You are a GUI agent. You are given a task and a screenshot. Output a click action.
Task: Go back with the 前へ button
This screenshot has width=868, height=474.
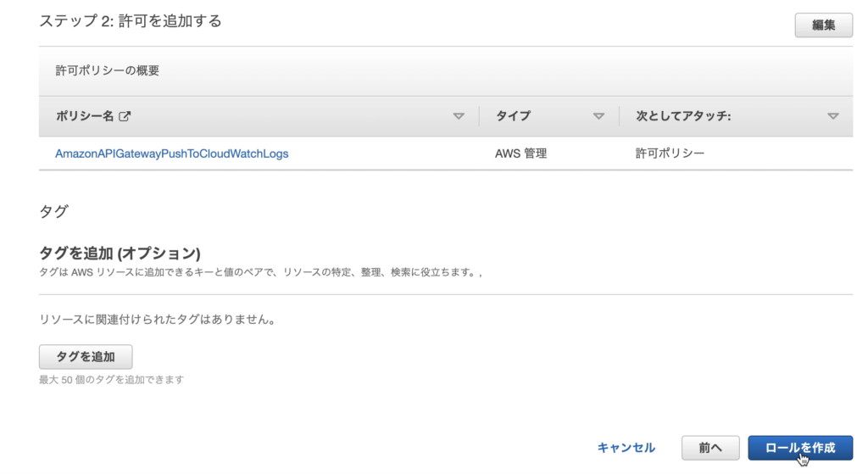(x=710, y=448)
